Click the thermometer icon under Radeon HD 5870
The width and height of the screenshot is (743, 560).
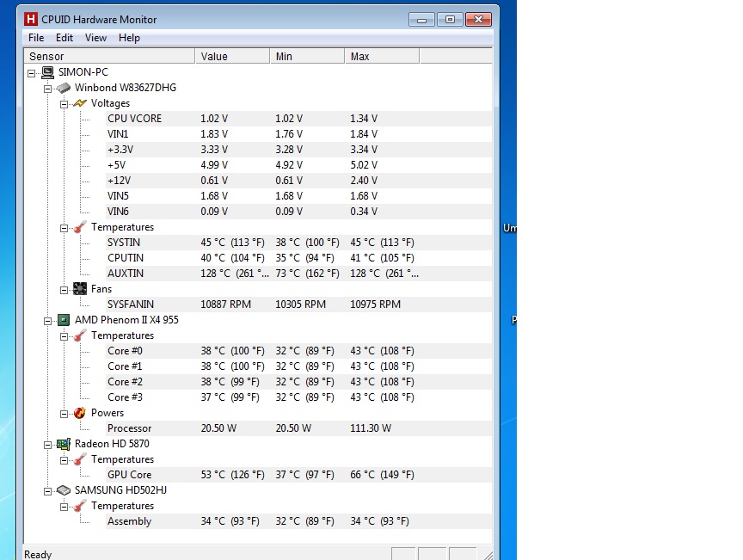point(80,459)
